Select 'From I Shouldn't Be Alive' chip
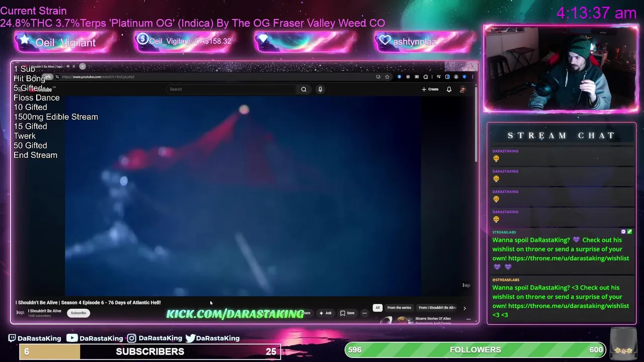This screenshot has height=362, width=644. point(437,308)
